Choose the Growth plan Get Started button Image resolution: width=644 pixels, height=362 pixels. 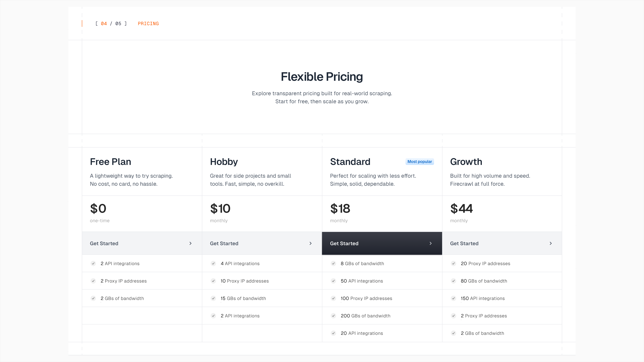point(502,243)
